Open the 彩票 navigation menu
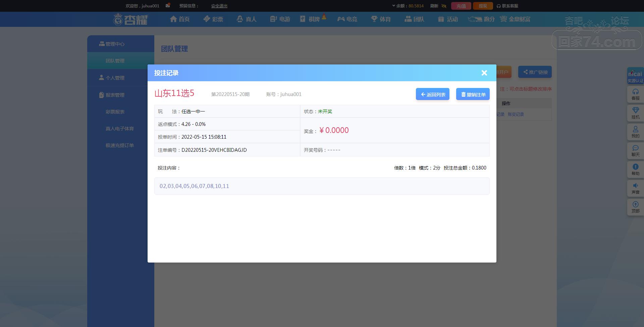644x327 pixels. pos(213,19)
